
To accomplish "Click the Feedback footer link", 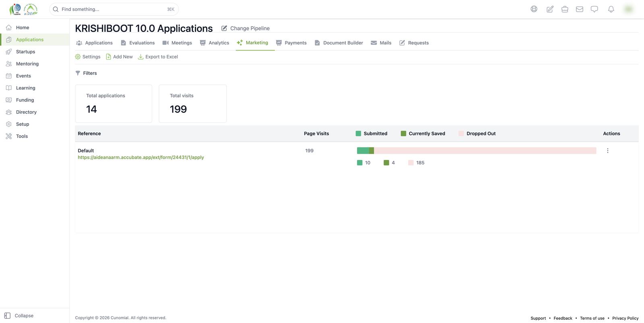I will (x=563, y=318).
